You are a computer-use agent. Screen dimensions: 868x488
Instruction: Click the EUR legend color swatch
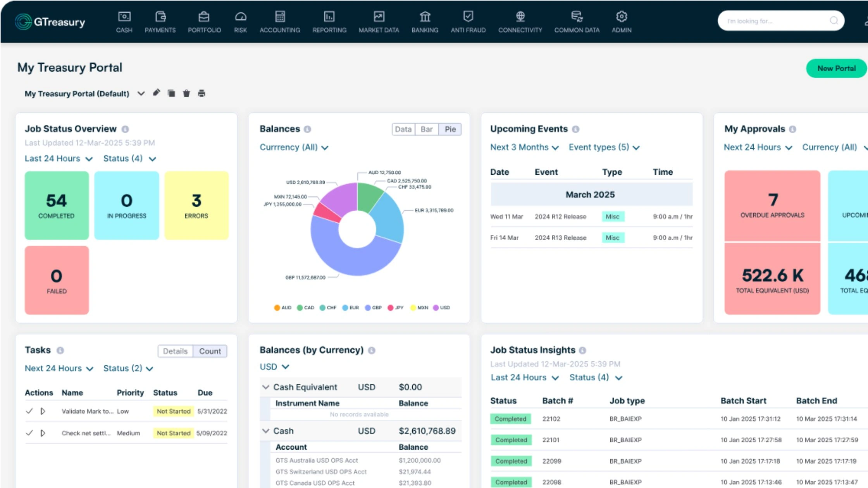pos(345,308)
